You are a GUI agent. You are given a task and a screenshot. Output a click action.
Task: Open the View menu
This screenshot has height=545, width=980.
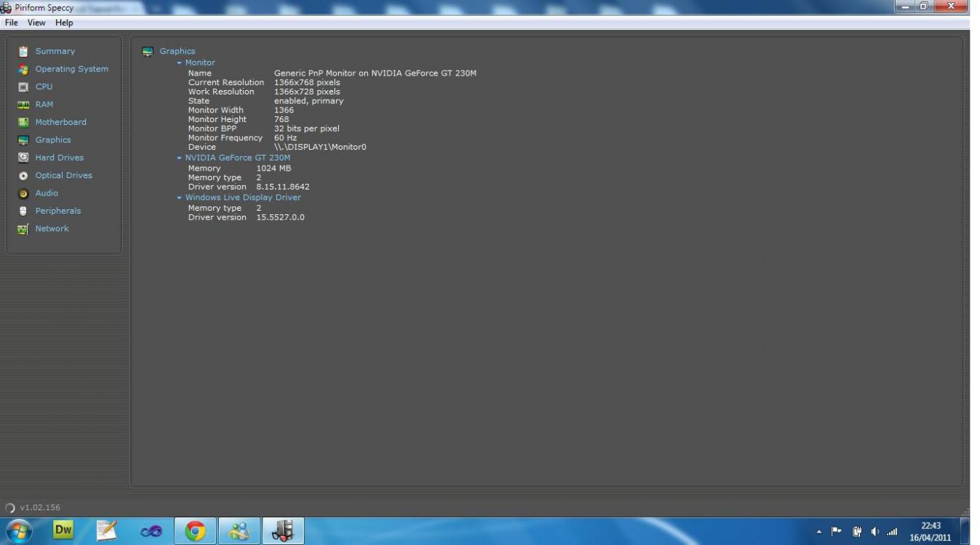point(36,23)
